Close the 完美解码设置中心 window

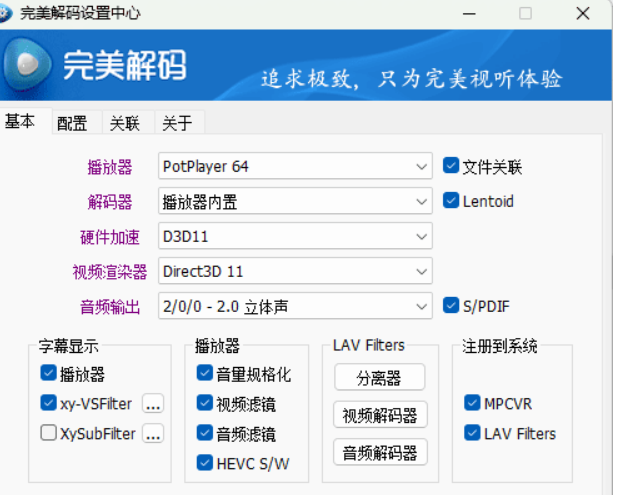click(x=583, y=13)
